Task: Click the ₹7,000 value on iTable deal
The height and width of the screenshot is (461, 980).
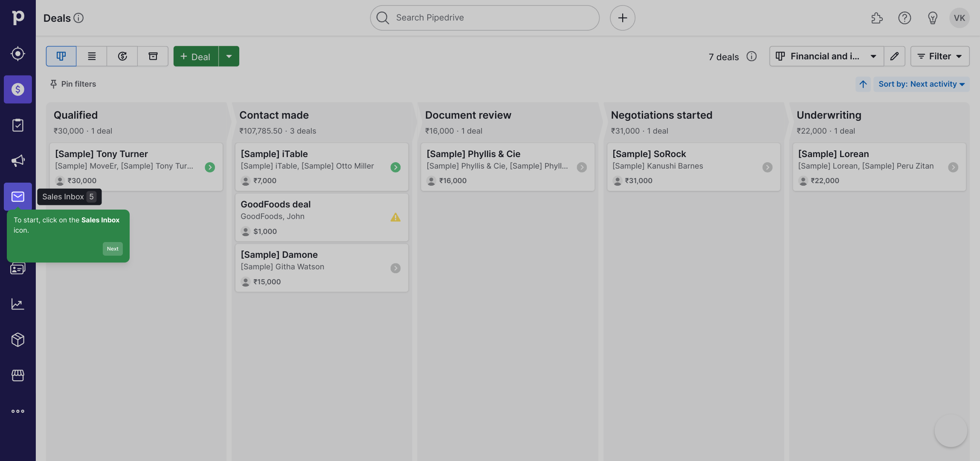Action: pos(265,181)
